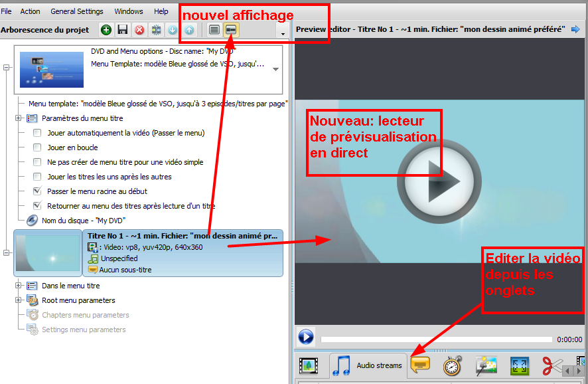The width and height of the screenshot is (588, 384).
Task: Open the Help menu
Action: click(x=161, y=11)
